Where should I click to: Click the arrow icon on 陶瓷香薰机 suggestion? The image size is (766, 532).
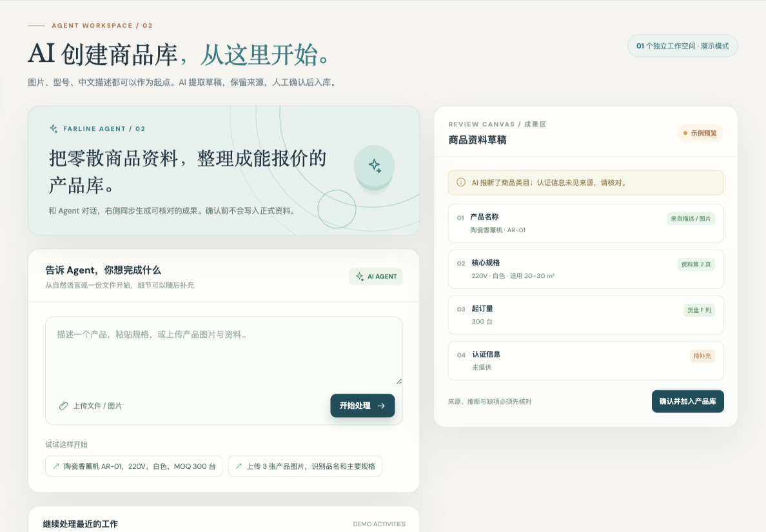coord(56,466)
